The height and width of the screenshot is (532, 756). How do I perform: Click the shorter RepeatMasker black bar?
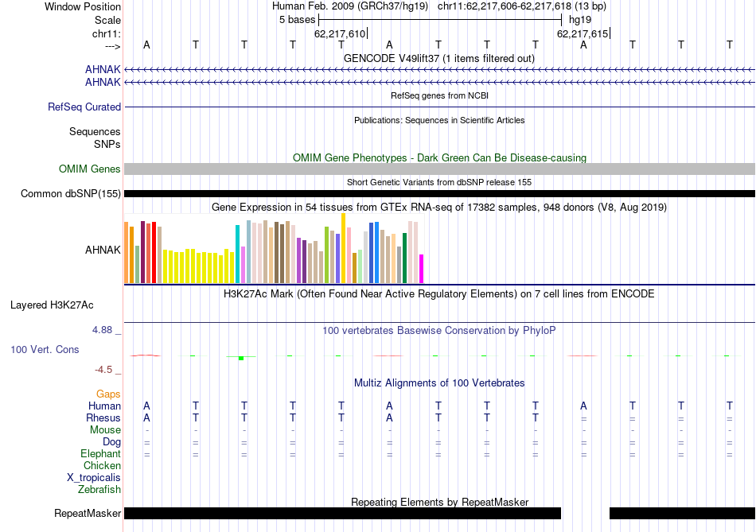click(682, 513)
